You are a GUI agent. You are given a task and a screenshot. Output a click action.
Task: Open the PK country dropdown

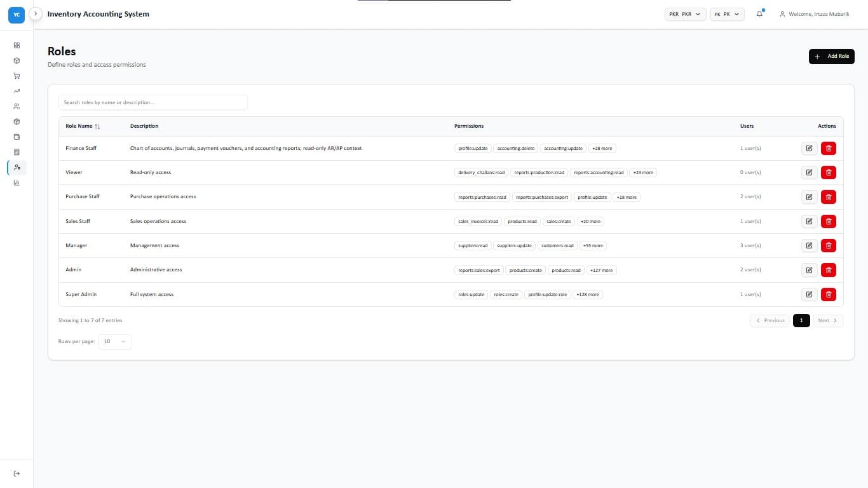(x=727, y=14)
